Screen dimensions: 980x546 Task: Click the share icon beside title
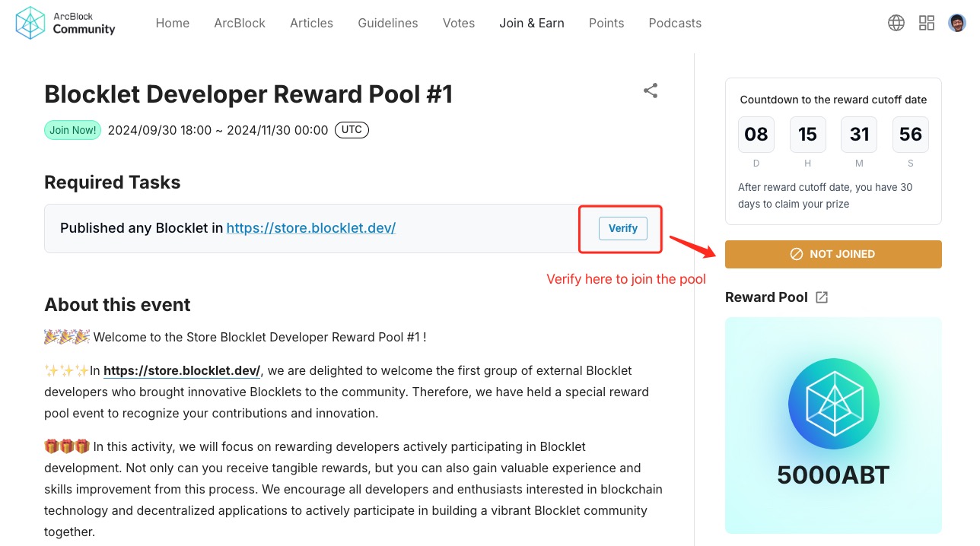point(651,91)
